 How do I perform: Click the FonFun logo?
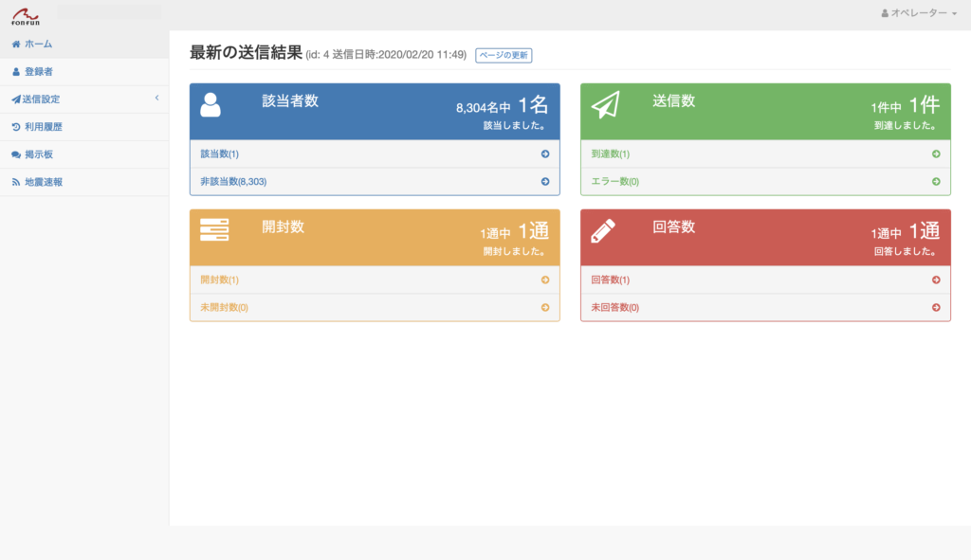tap(26, 16)
